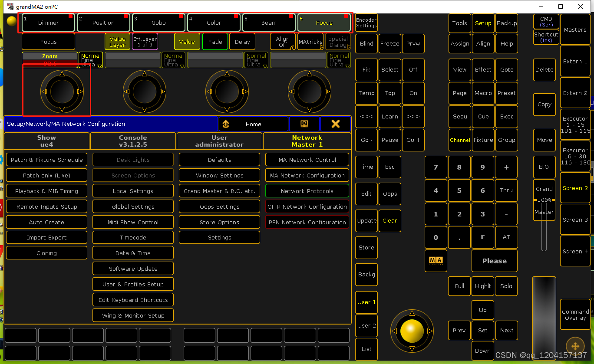Open the MAtricks dropdown
The height and width of the screenshot is (364, 594).
pos(310,42)
